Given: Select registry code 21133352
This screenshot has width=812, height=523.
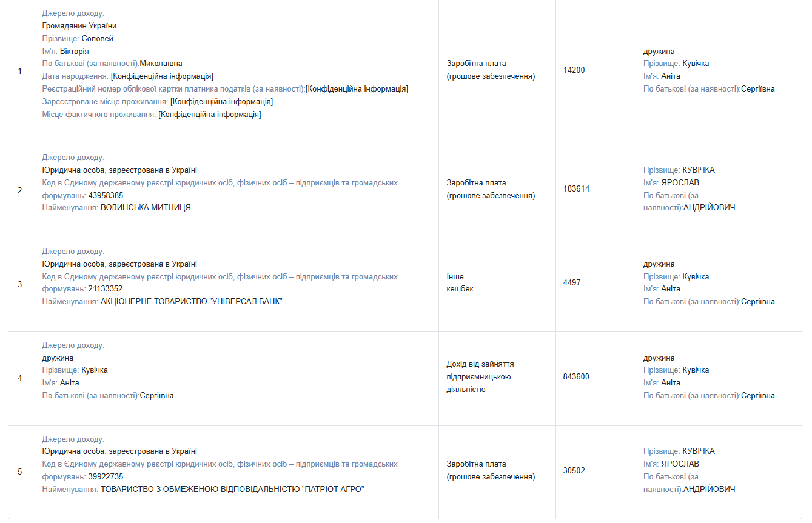Looking at the screenshot, I should (106, 289).
